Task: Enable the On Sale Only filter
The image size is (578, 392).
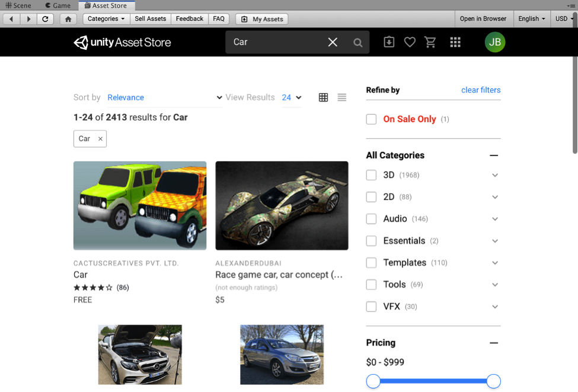Action: point(371,119)
